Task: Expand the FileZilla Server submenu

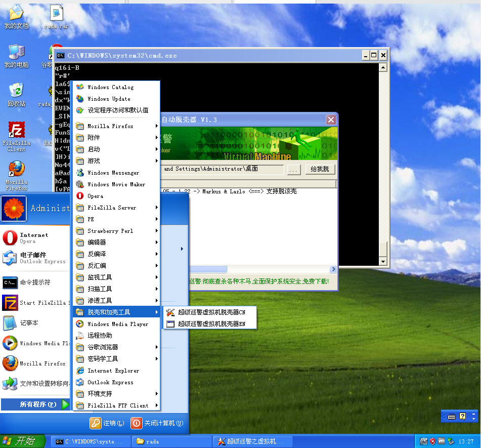Action: (x=116, y=208)
